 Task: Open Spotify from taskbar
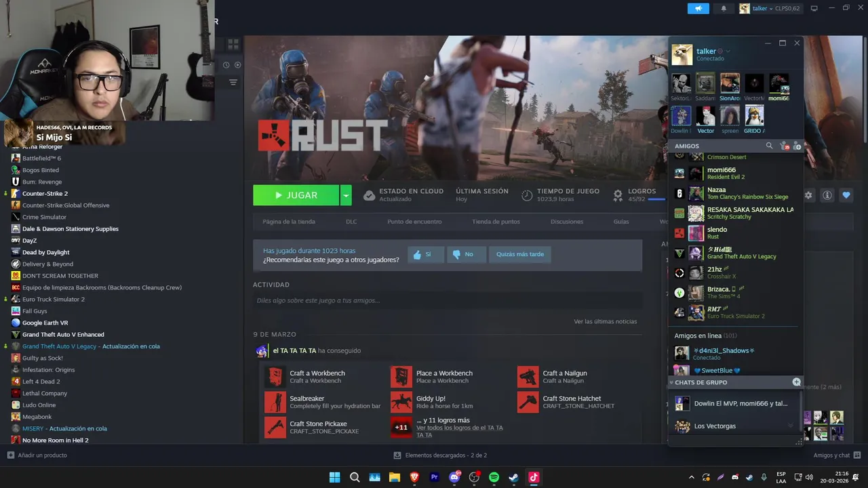[x=494, y=477]
